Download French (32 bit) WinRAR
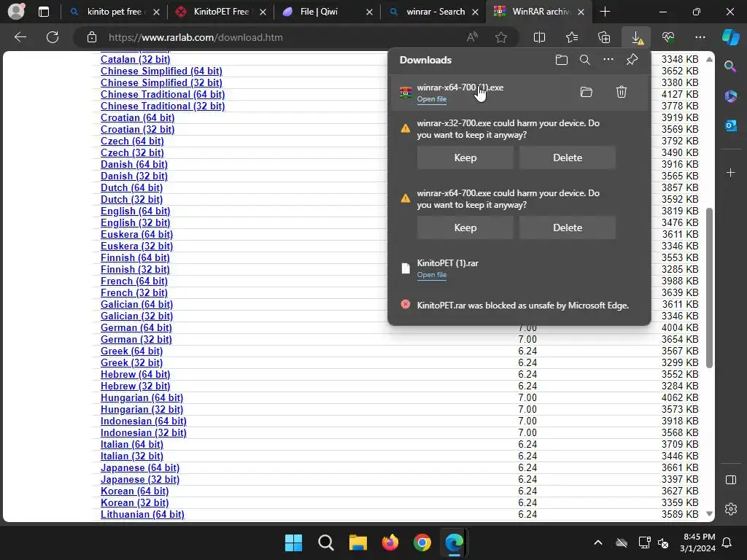The height and width of the screenshot is (560, 747). (x=134, y=293)
